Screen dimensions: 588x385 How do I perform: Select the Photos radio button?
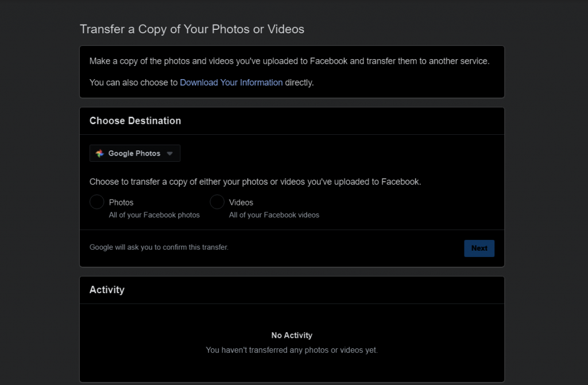point(96,202)
